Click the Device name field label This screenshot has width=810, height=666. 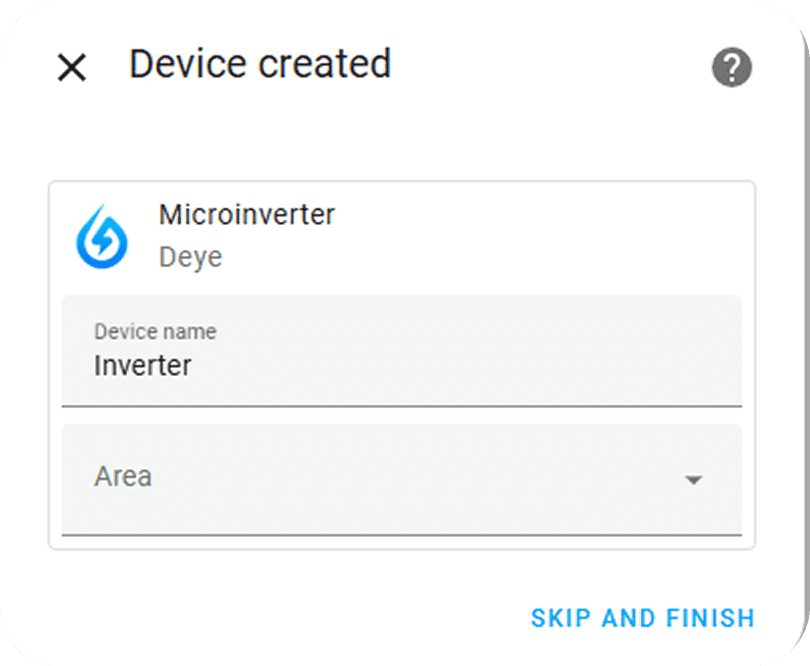[x=155, y=332]
